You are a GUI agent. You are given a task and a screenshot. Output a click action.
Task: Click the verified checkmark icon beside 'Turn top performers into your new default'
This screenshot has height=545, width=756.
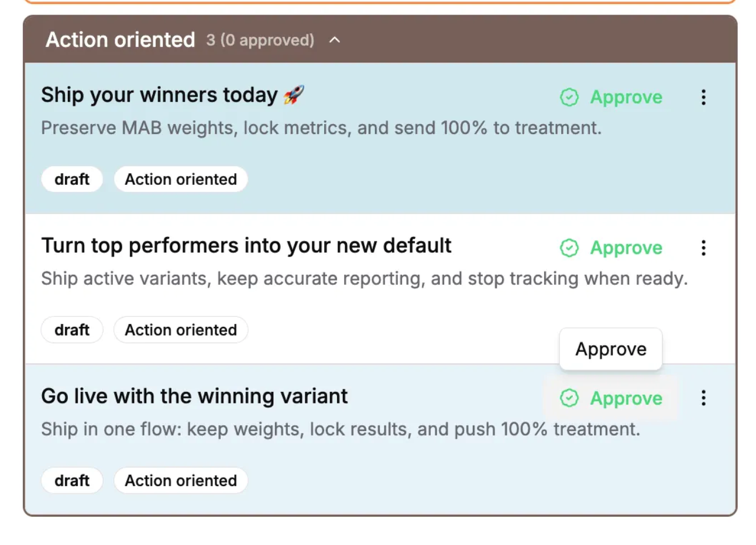click(568, 248)
